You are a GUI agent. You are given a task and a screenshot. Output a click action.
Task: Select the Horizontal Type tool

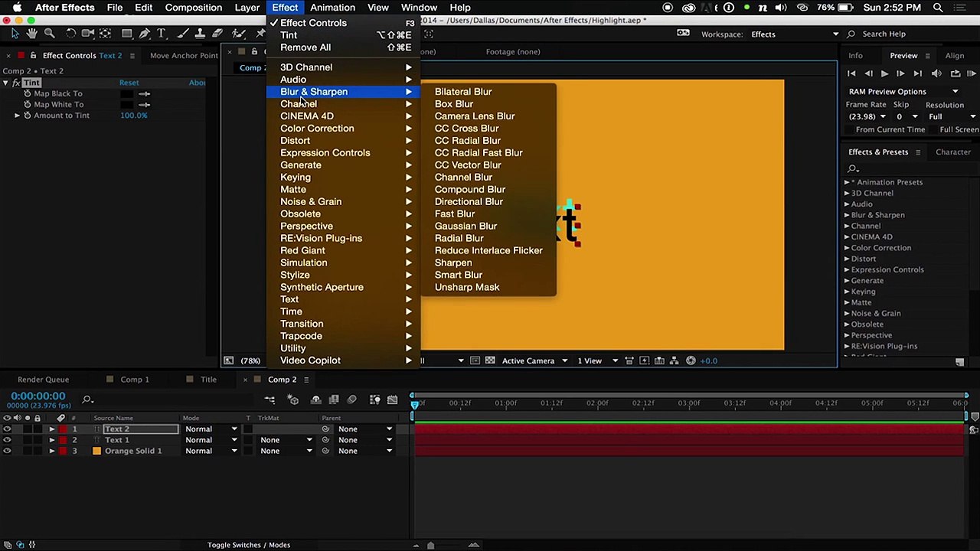(162, 34)
